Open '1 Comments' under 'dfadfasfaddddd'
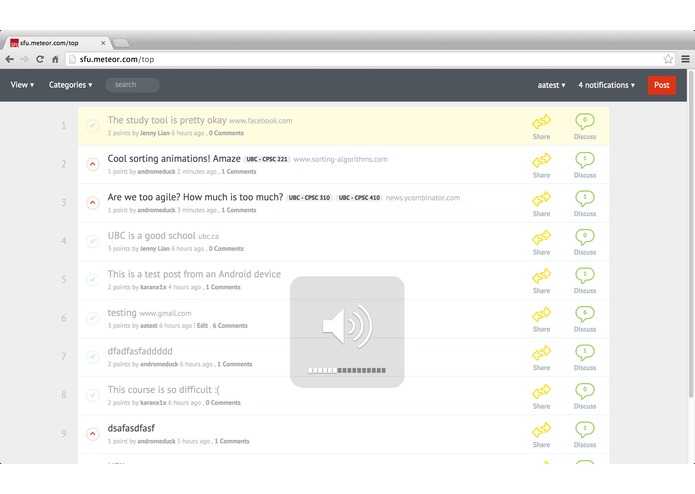Image resolution: width=695 pixels, height=494 pixels. pos(235,364)
